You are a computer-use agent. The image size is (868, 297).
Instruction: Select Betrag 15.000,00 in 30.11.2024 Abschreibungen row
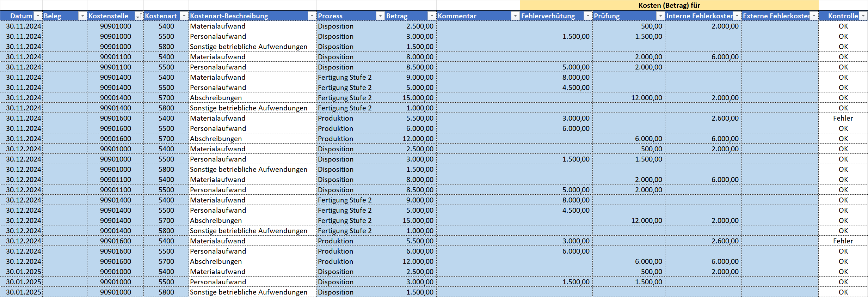[411, 98]
